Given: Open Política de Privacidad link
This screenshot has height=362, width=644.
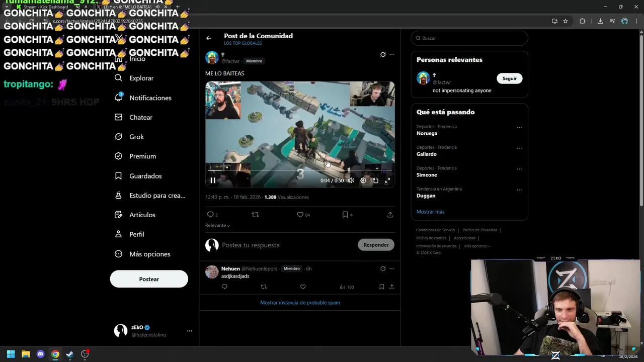Looking at the screenshot, I should [x=480, y=230].
